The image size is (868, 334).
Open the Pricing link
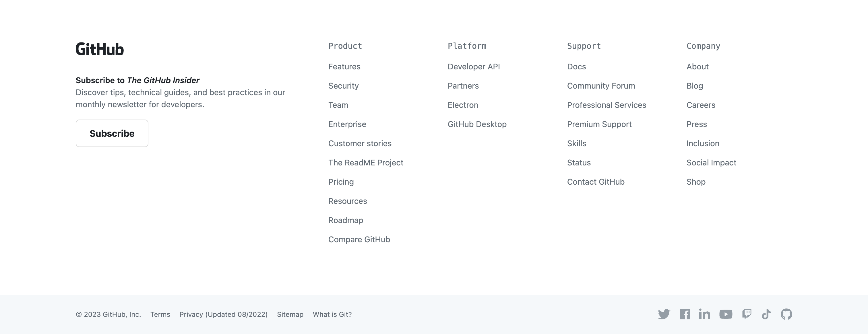tap(341, 182)
